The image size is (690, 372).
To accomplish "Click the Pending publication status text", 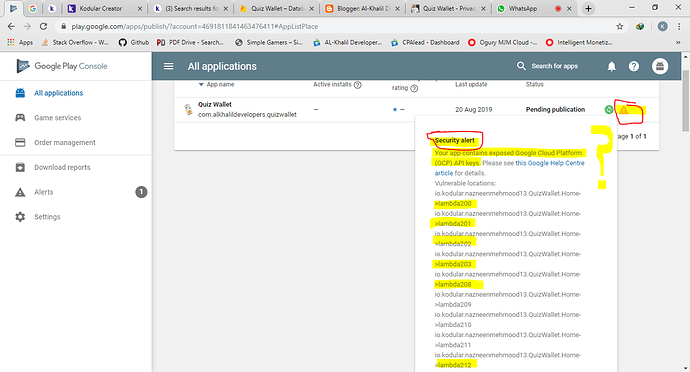I will (x=555, y=110).
